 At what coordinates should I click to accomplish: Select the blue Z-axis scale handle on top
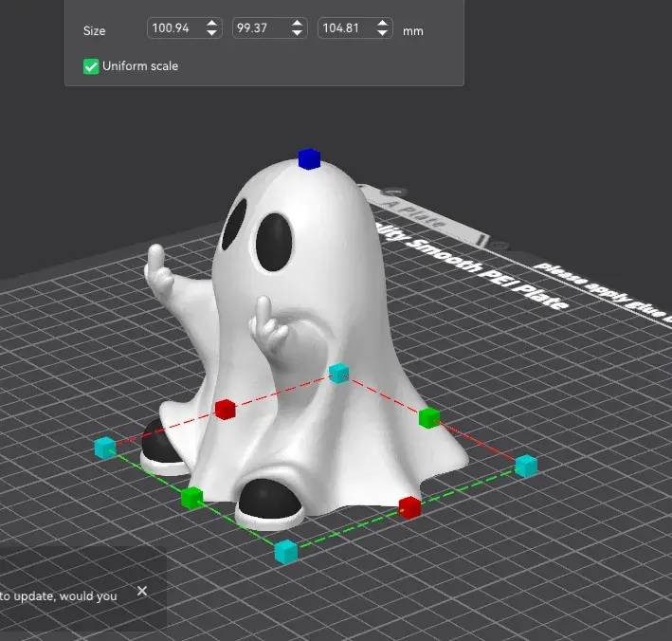click(308, 158)
